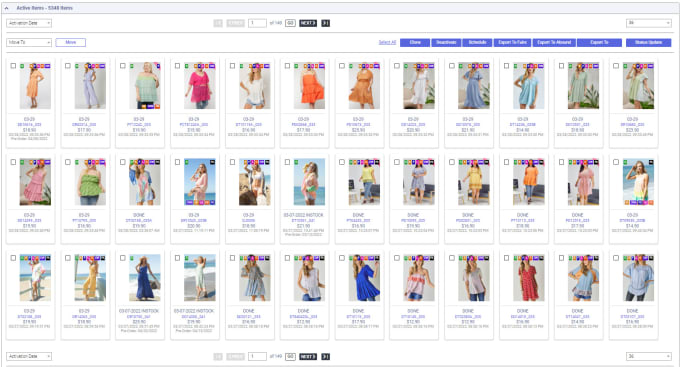Click the top NEXT page arrow button

(308, 23)
